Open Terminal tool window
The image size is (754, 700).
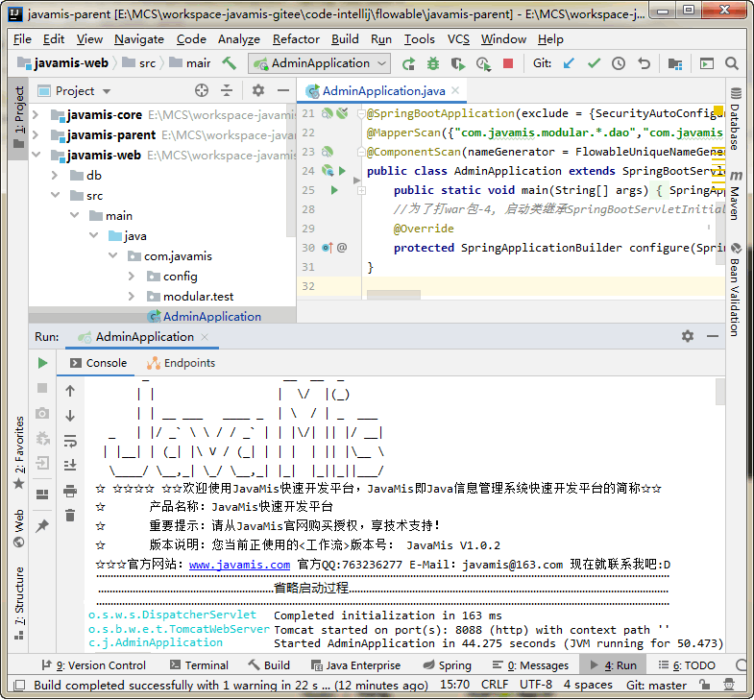click(x=199, y=665)
